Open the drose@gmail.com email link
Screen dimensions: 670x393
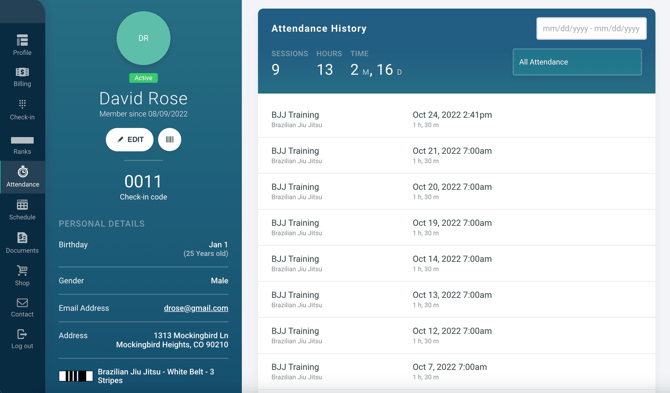coord(196,308)
